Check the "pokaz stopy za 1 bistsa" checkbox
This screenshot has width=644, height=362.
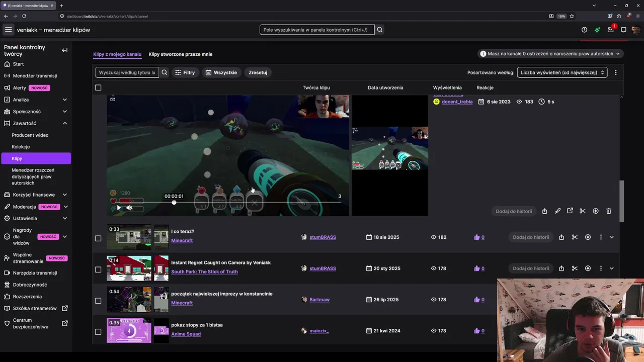(98, 332)
